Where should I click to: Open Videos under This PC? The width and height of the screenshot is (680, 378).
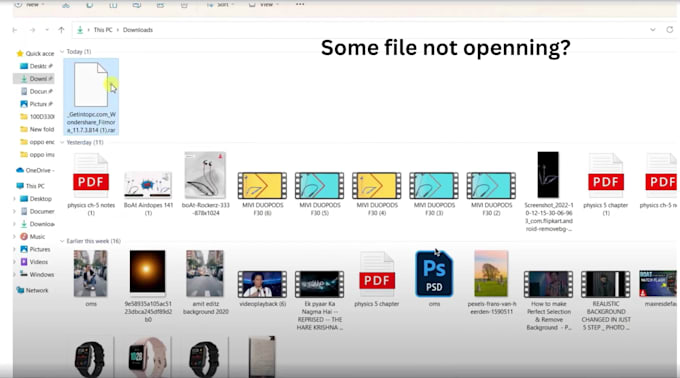(34, 262)
